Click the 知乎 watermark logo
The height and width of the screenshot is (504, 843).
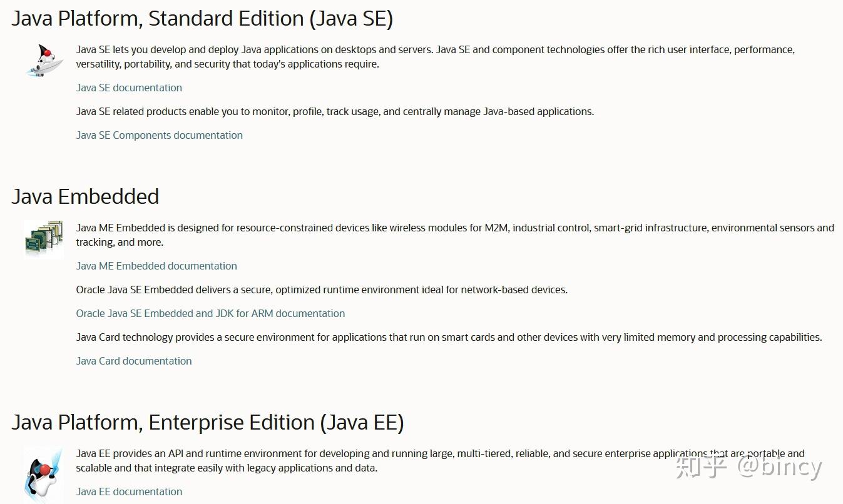tap(701, 466)
